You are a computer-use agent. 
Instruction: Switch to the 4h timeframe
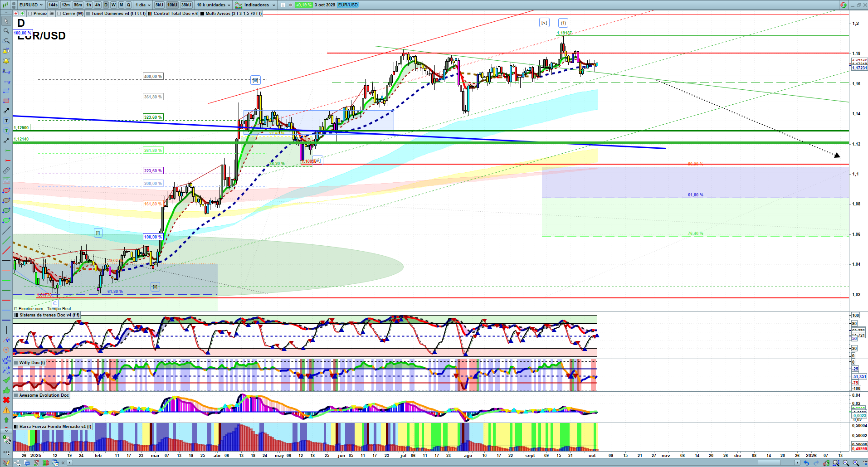[x=98, y=5]
